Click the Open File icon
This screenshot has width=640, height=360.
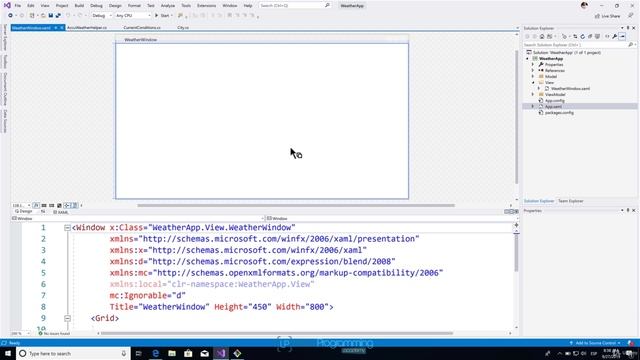tap(43, 16)
